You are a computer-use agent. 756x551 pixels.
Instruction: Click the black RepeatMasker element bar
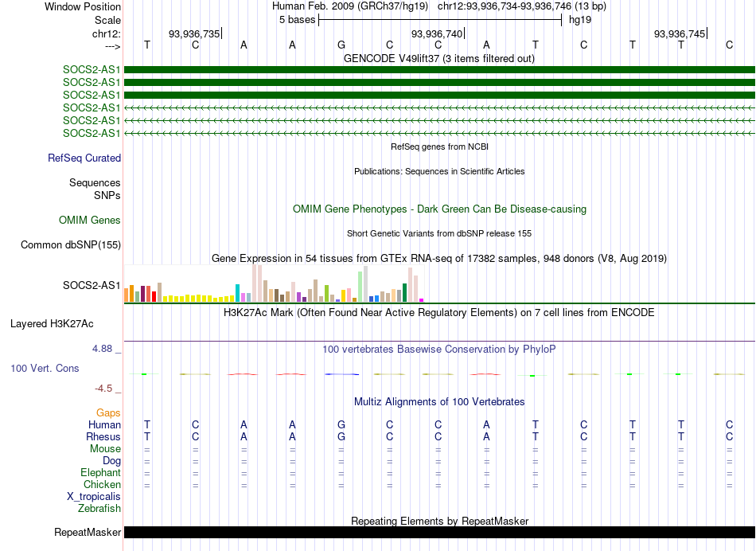tap(439, 532)
